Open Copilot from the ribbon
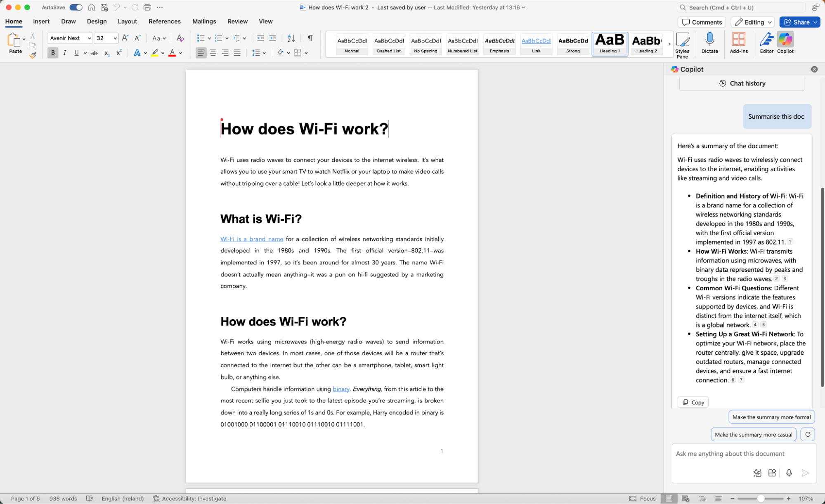The image size is (825, 504). point(785,43)
